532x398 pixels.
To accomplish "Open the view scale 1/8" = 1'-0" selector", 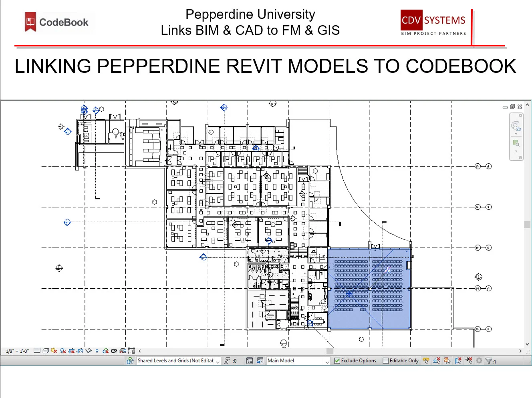I will (17, 351).
